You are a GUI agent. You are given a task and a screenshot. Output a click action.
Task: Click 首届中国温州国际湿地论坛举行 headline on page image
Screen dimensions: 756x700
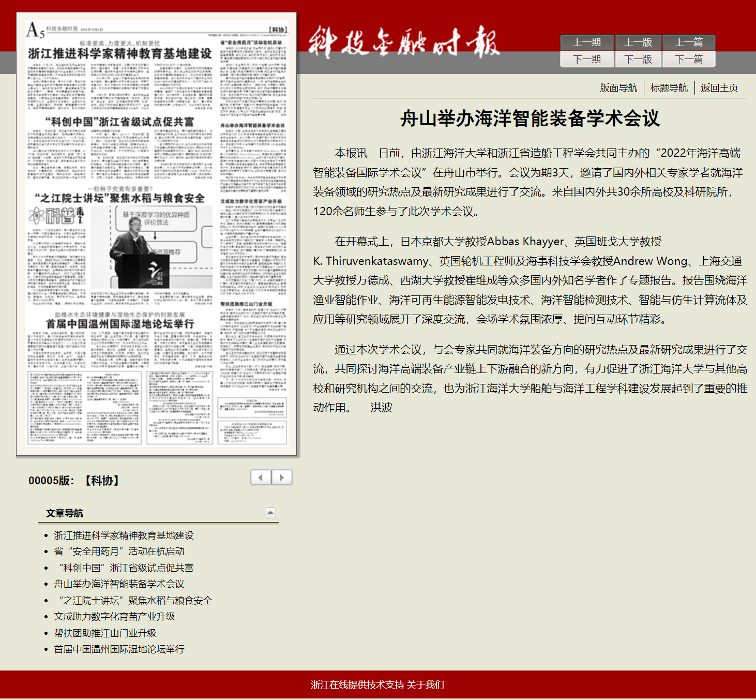point(120,324)
